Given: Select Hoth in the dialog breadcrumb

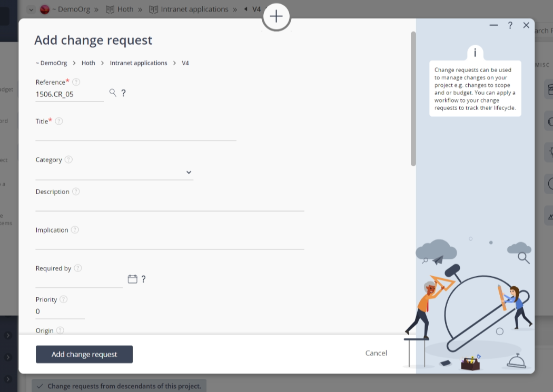Looking at the screenshot, I should [x=88, y=63].
